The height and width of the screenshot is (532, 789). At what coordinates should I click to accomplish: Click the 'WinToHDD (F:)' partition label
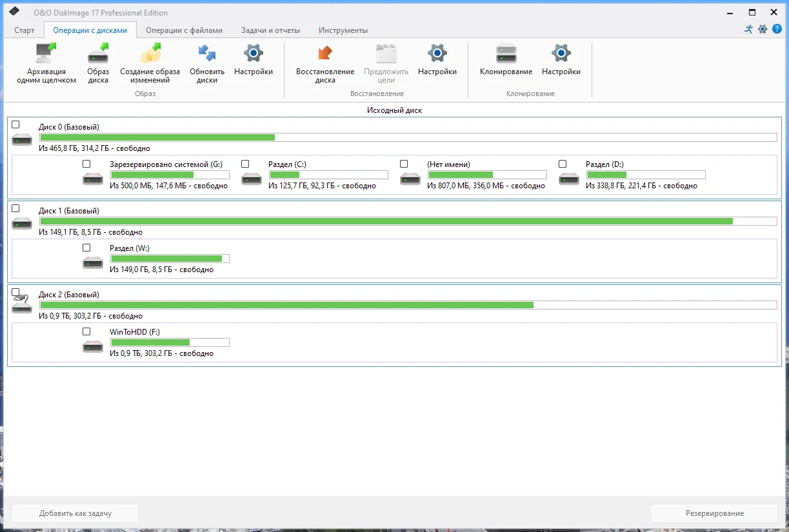pos(135,332)
